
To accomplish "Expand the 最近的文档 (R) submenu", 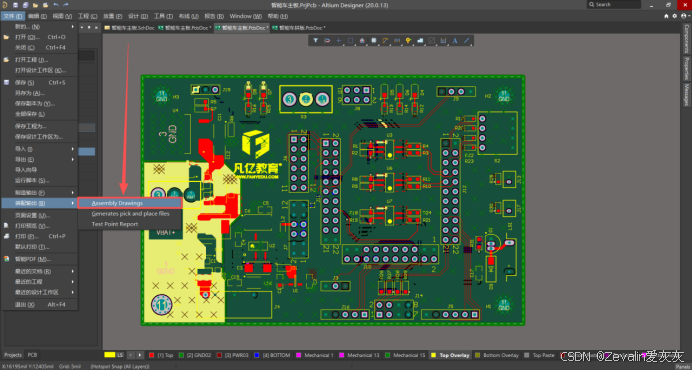I will [x=40, y=271].
